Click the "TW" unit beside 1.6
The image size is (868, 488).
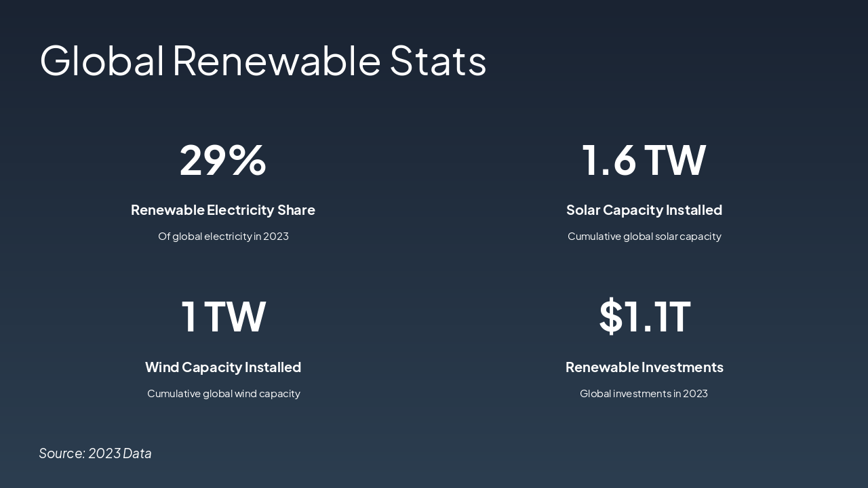[675, 161]
